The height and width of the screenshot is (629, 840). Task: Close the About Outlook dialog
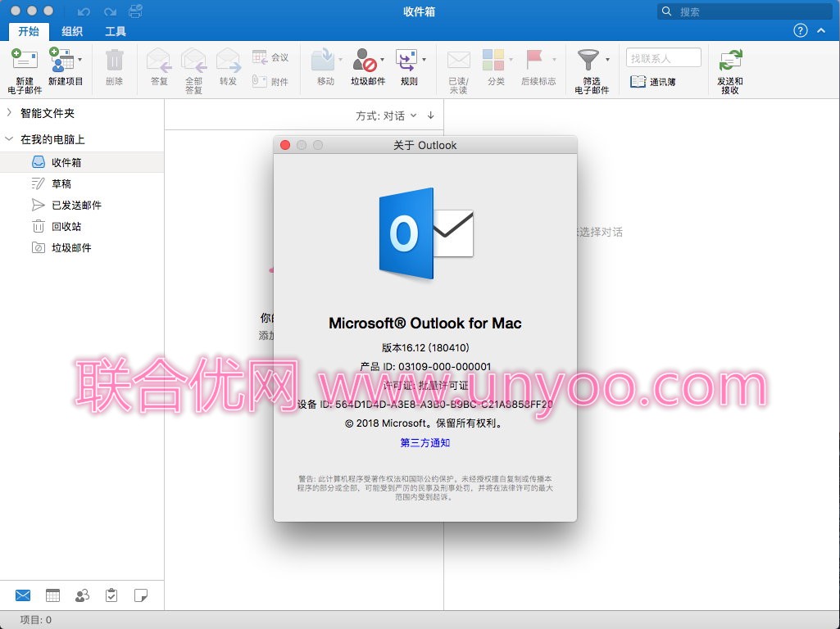coord(285,145)
